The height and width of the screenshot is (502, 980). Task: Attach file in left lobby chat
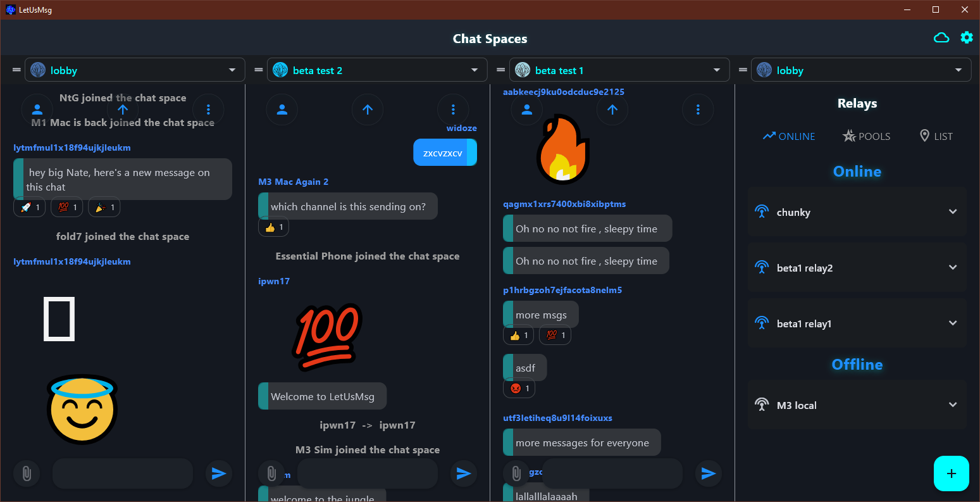[x=27, y=474]
